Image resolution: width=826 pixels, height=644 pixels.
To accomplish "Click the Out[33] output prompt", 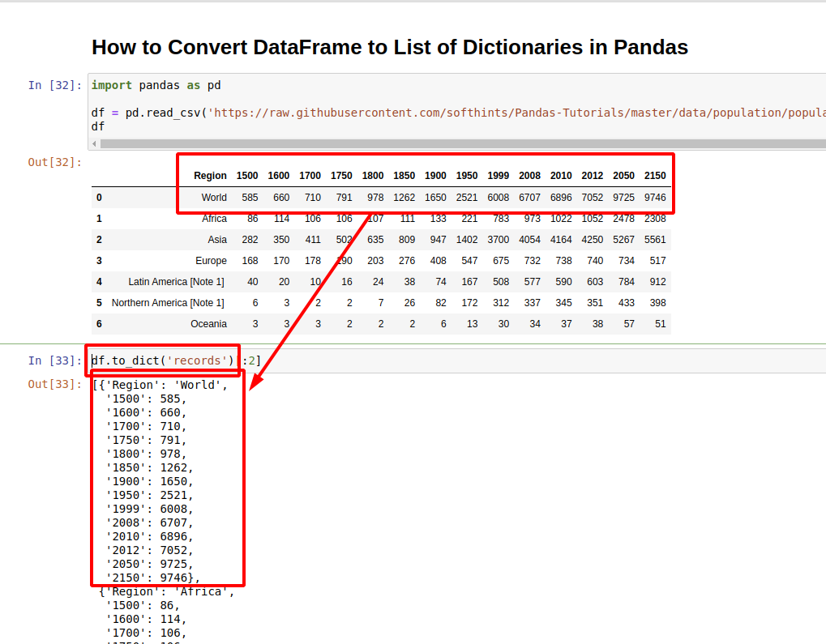I will [53, 384].
